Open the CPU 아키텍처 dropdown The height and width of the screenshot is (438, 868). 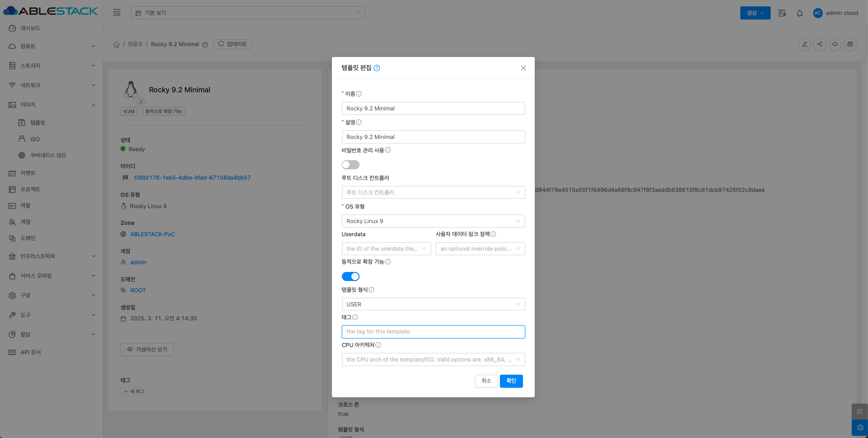pos(433,359)
